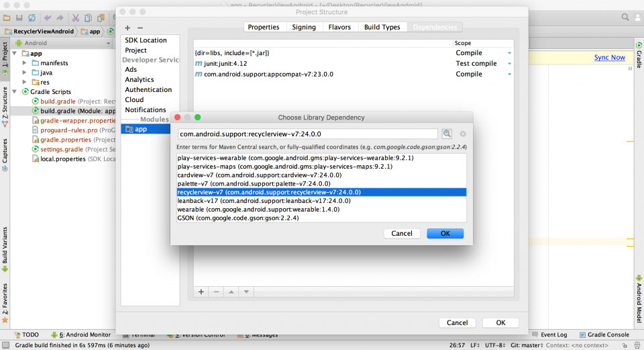The height and width of the screenshot is (350, 644).
Task: Click the search magnifier in top-right corner
Action: pyautogui.click(x=625, y=17)
